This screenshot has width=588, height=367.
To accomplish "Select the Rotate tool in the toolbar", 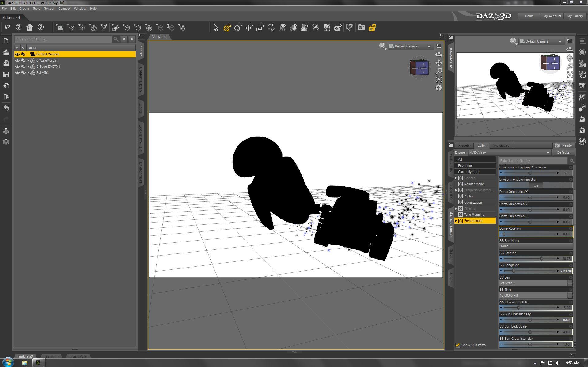I will tap(237, 28).
